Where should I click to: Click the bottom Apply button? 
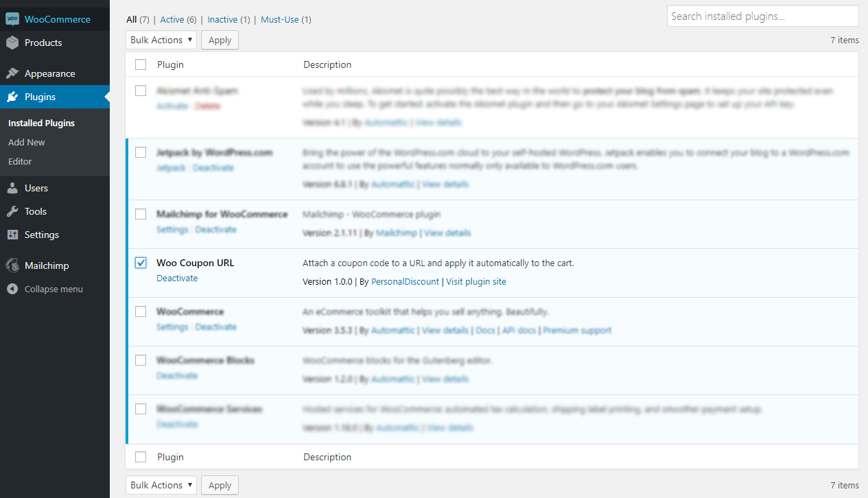pos(220,485)
